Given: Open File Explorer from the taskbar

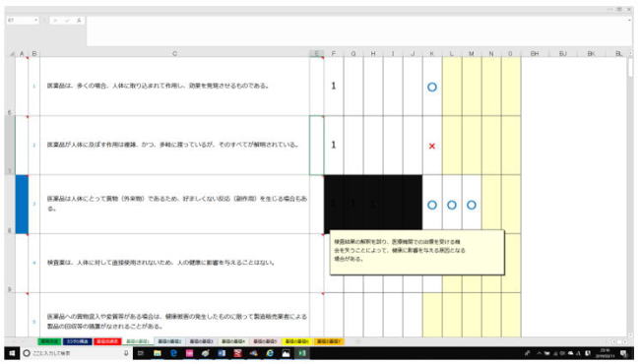Looking at the screenshot, I should click(x=158, y=353).
